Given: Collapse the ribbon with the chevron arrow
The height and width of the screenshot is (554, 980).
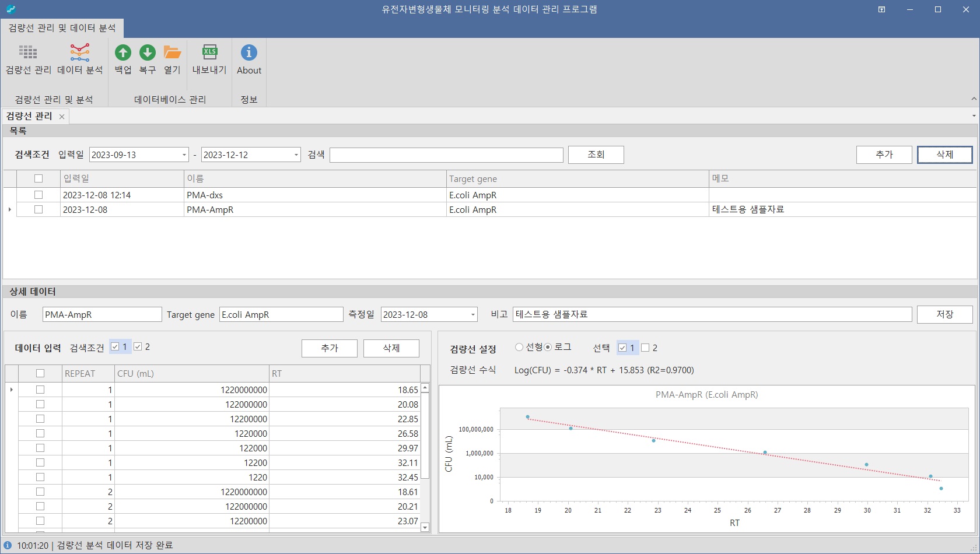Looking at the screenshot, I should pos(974,99).
